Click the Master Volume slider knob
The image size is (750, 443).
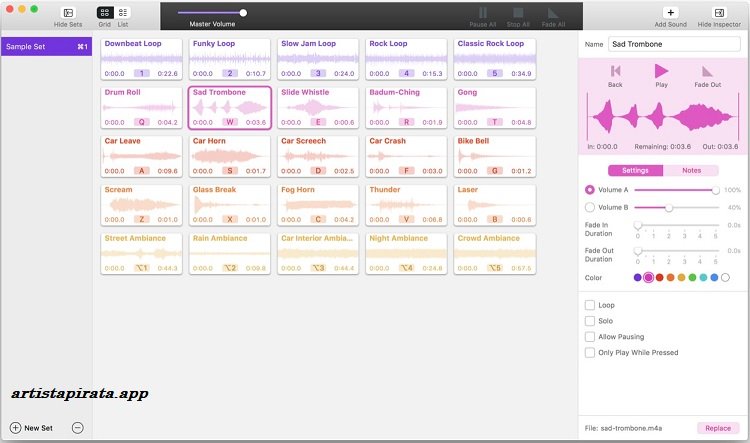pos(243,13)
